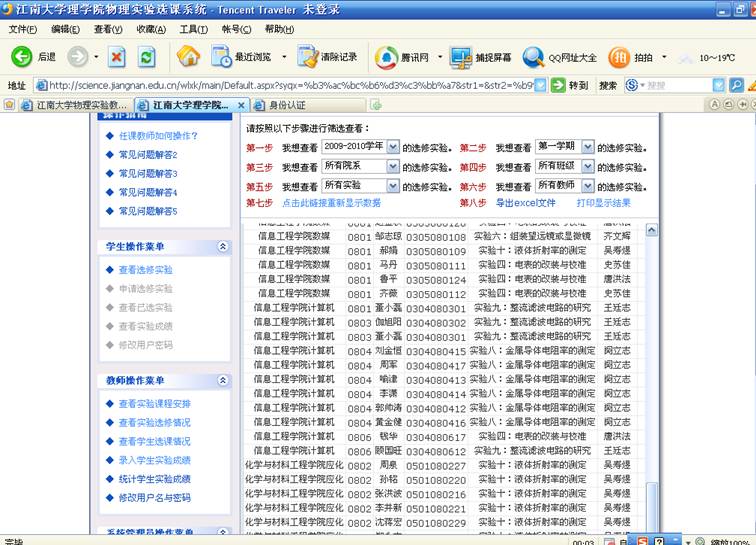Click the green refresh page icon
This screenshot has height=545, width=756.
pyautogui.click(x=147, y=57)
